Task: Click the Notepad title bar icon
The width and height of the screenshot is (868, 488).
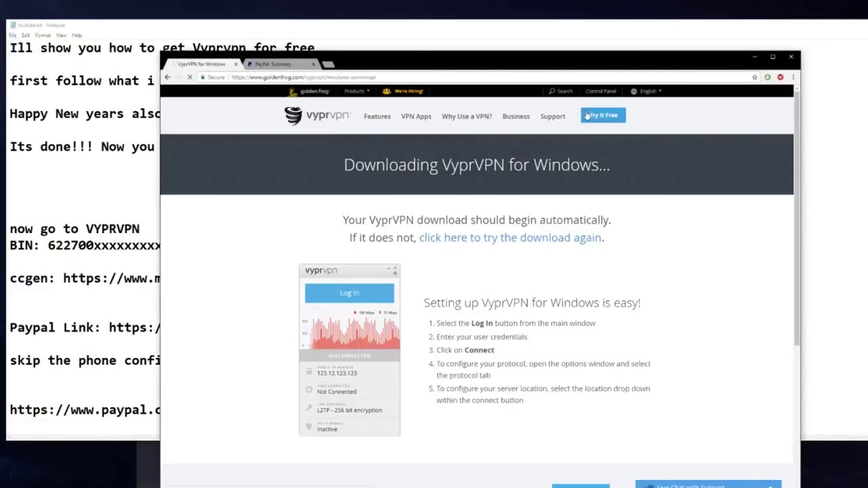Action: pyautogui.click(x=13, y=25)
